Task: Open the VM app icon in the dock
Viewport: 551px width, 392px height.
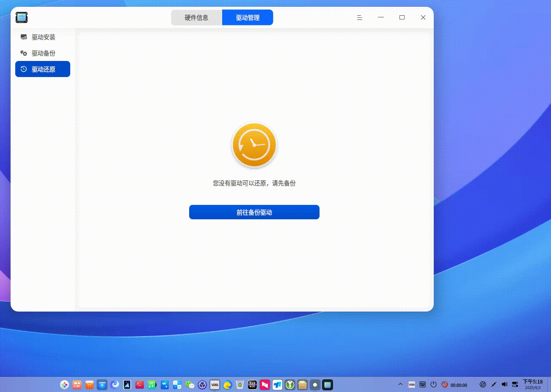Action: (x=215, y=385)
